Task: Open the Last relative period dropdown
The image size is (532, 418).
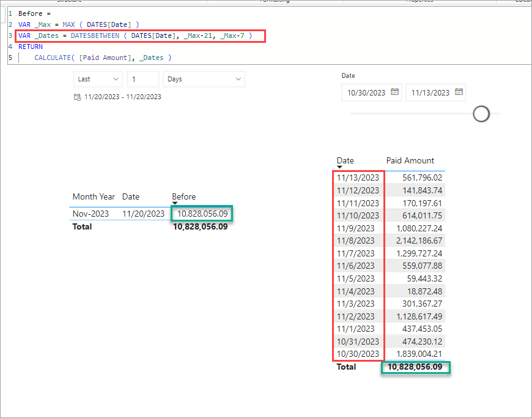Action: point(98,79)
